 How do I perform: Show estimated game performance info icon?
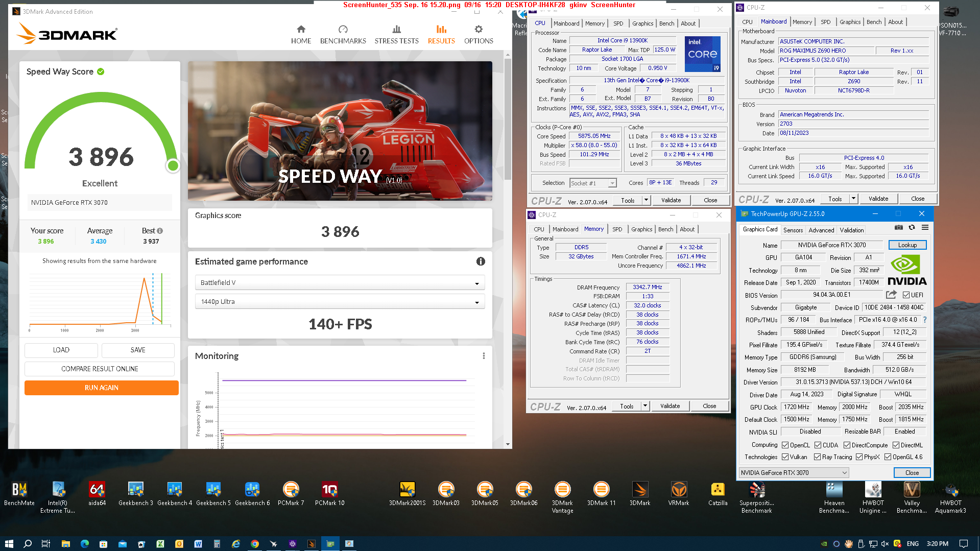[481, 261]
